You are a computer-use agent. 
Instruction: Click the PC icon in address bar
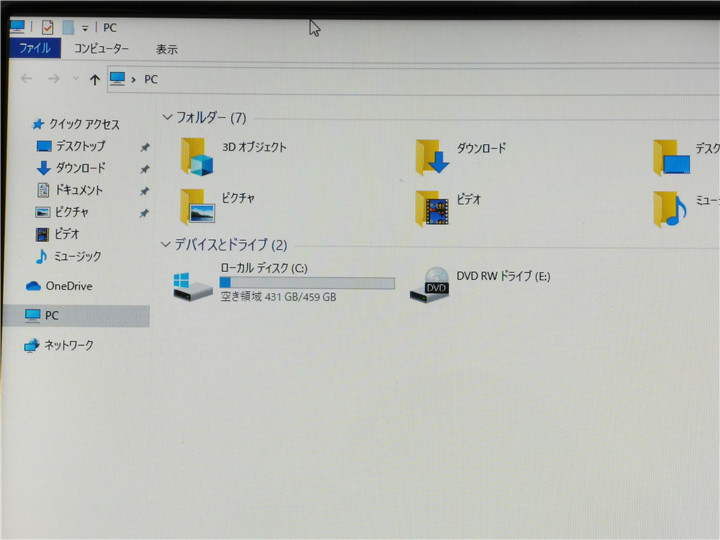pyautogui.click(x=117, y=79)
